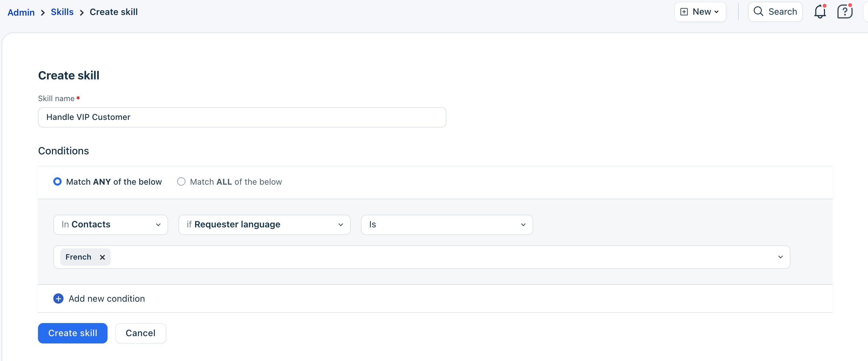The width and height of the screenshot is (868, 361).
Task: Click the plus icon for Add new condition
Action: point(58,298)
